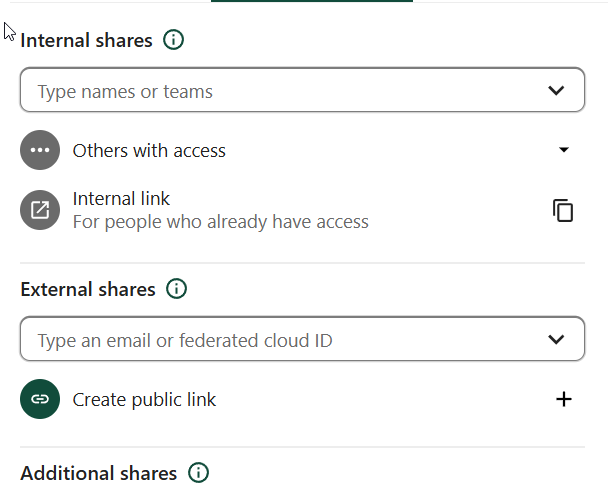Copy the internal link to clipboard

(563, 210)
